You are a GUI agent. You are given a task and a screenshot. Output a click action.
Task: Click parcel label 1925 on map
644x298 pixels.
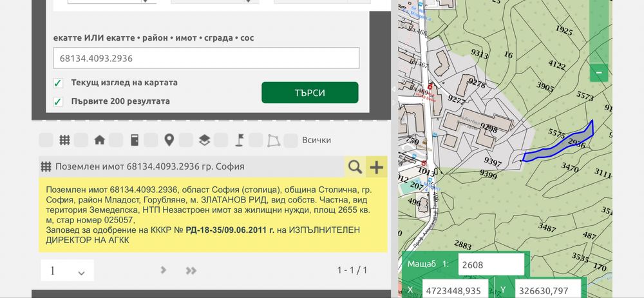[x=563, y=30]
